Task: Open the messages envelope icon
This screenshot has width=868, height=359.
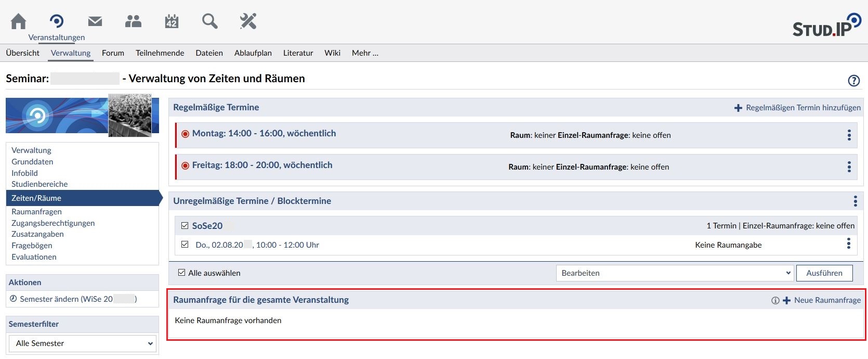Action: pyautogui.click(x=95, y=21)
